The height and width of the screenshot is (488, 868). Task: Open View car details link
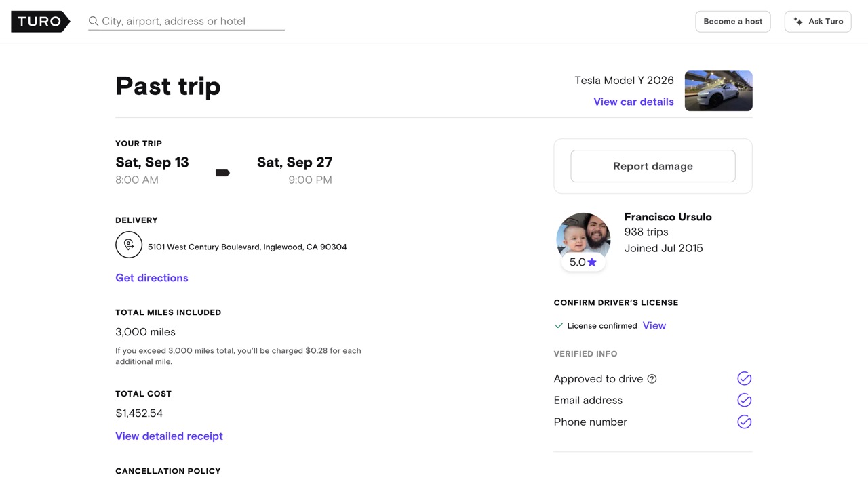(x=633, y=102)
